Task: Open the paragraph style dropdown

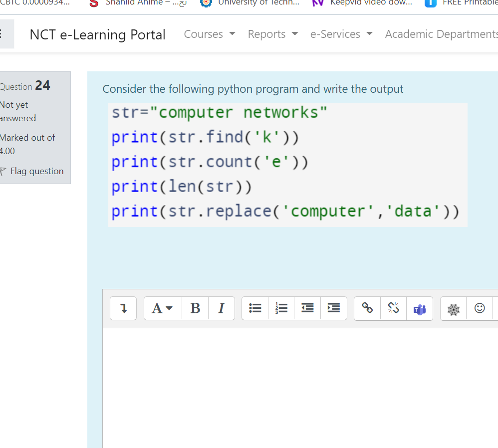Action: coord(162,308)
